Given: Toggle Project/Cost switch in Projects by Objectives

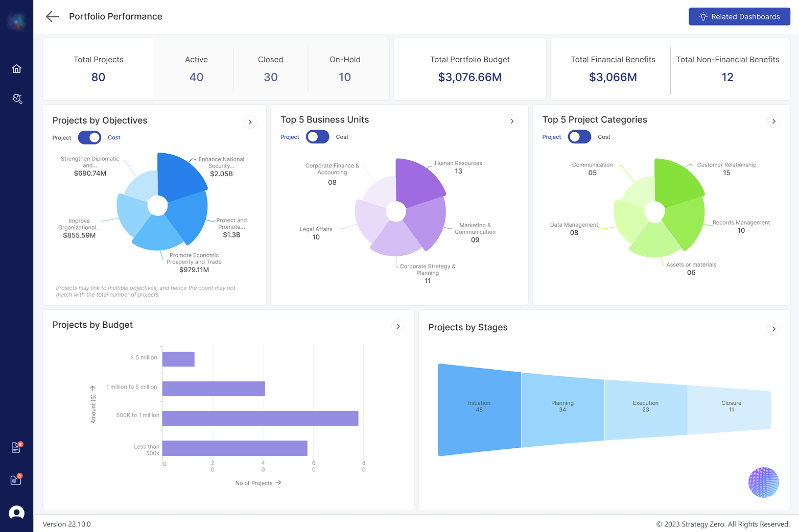Looking at the screenshot, I should [x=89, y=138].
